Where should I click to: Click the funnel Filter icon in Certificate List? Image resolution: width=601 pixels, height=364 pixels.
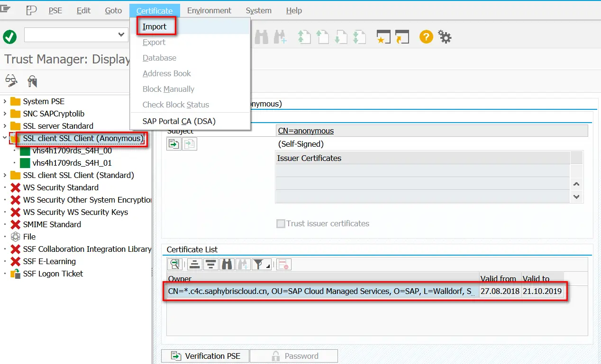261,264
